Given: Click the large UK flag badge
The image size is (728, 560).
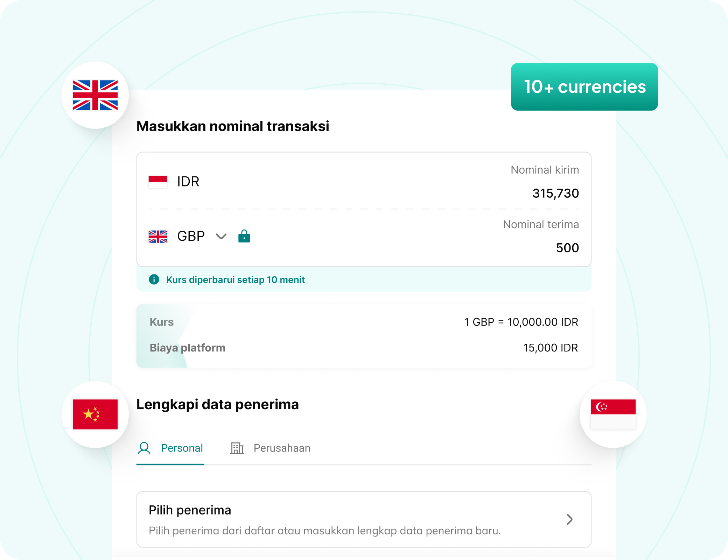Looking at the screenshot, I should point(95,95).
